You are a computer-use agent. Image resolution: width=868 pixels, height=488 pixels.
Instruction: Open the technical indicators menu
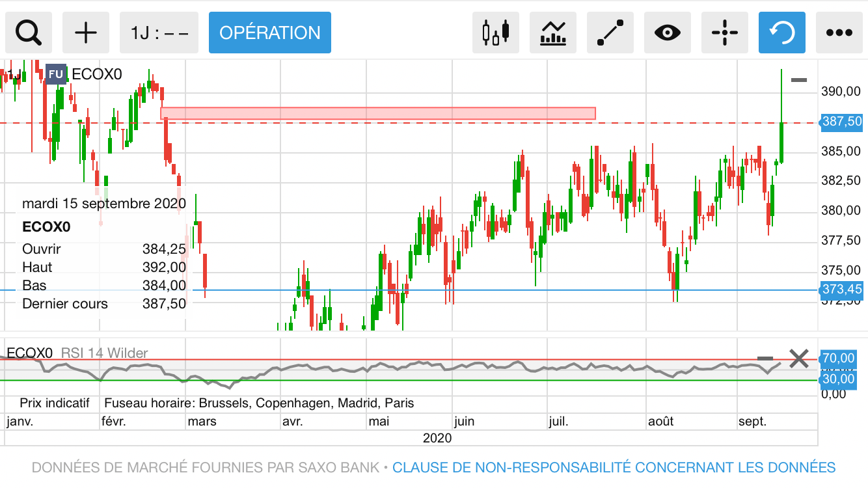click(553, 33)
